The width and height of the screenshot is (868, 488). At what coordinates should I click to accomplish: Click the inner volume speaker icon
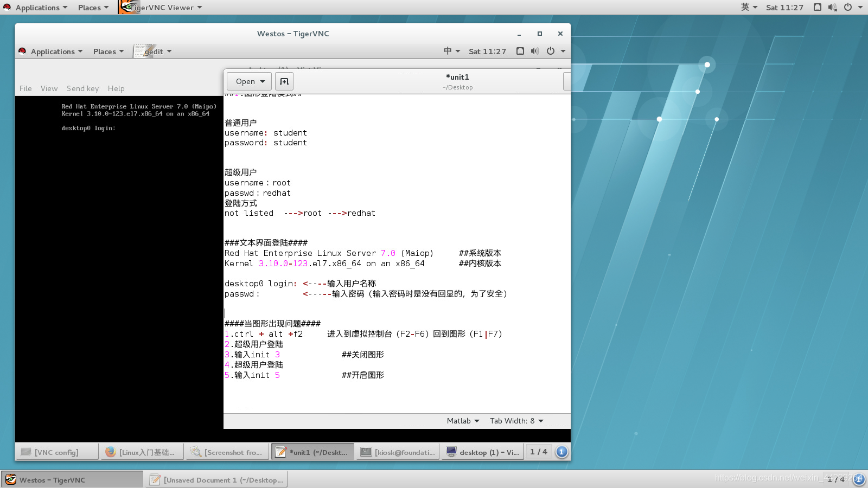coord(535,51)
